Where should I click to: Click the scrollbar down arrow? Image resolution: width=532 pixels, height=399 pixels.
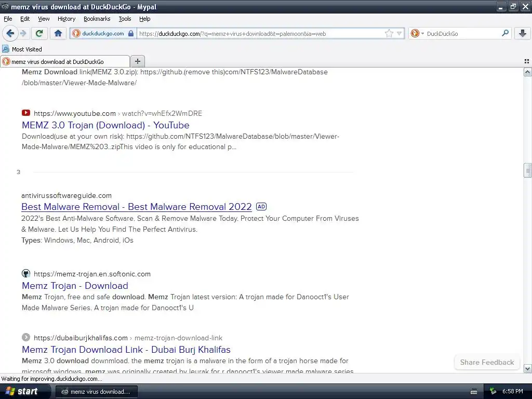[528, 368]
